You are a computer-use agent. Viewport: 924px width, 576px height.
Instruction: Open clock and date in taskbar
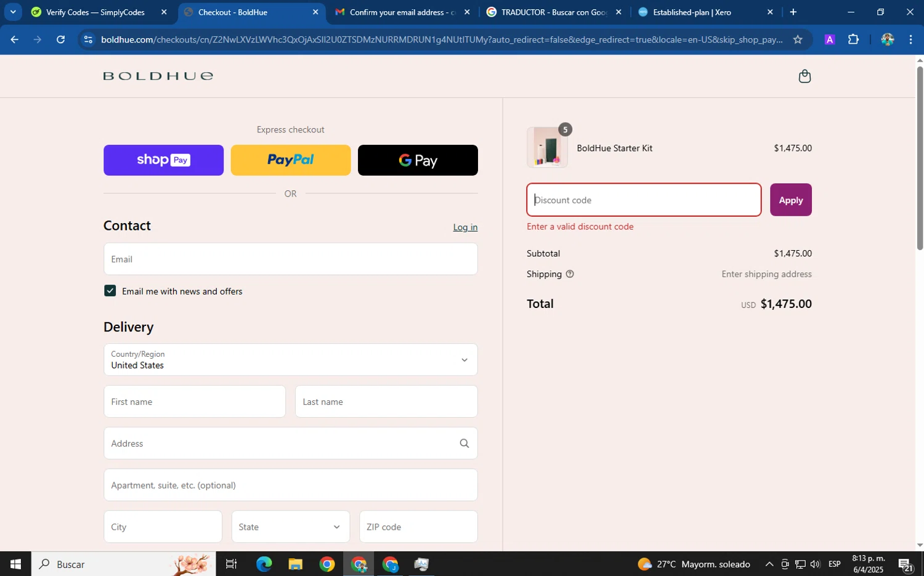coord(869,564)
